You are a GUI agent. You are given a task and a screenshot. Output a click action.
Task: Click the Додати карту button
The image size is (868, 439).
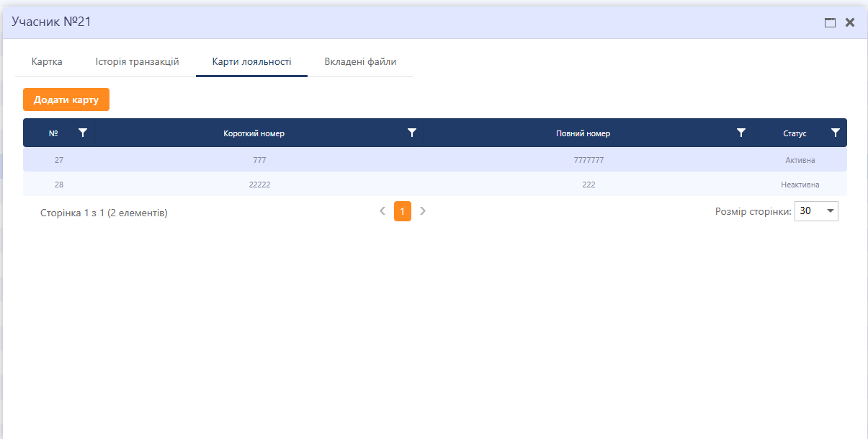(66, 99)
